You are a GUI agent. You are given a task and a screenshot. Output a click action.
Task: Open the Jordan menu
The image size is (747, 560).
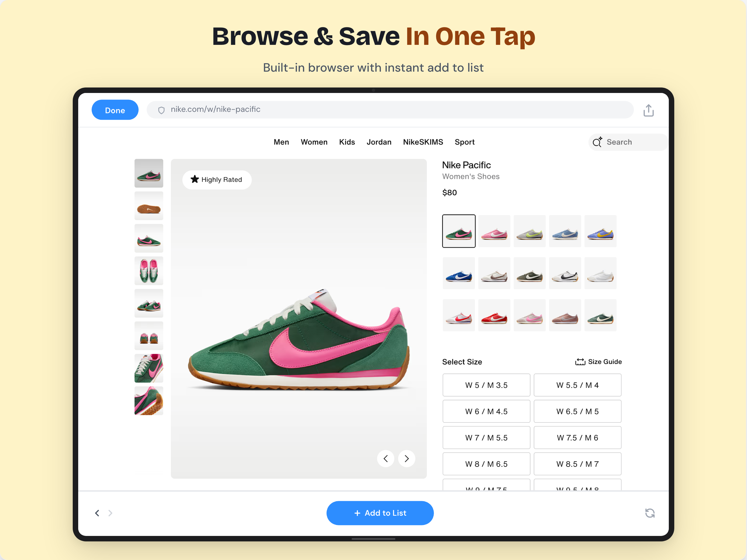(379, 142)
